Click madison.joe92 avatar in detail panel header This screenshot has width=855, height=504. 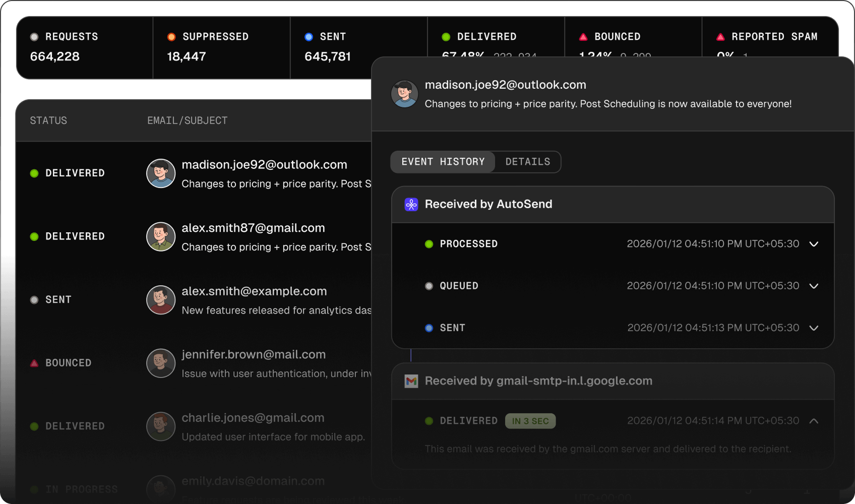pyautogui.click(x=404, y=94)
